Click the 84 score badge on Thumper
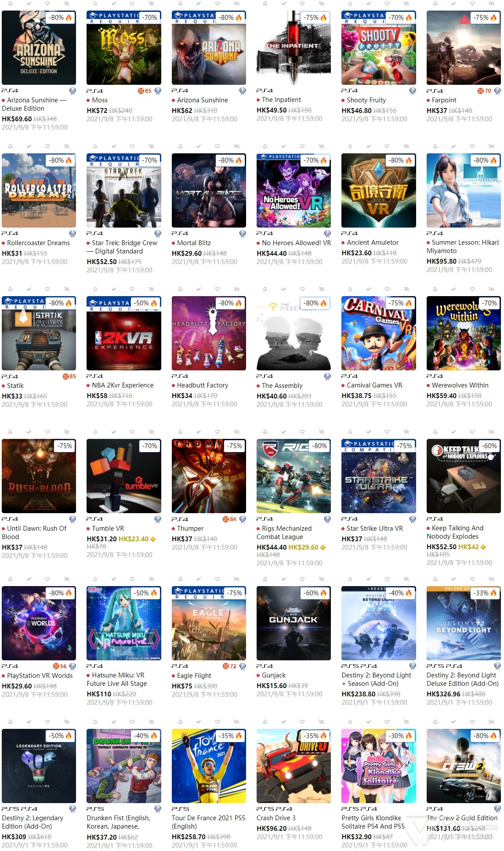 (229, 519)
